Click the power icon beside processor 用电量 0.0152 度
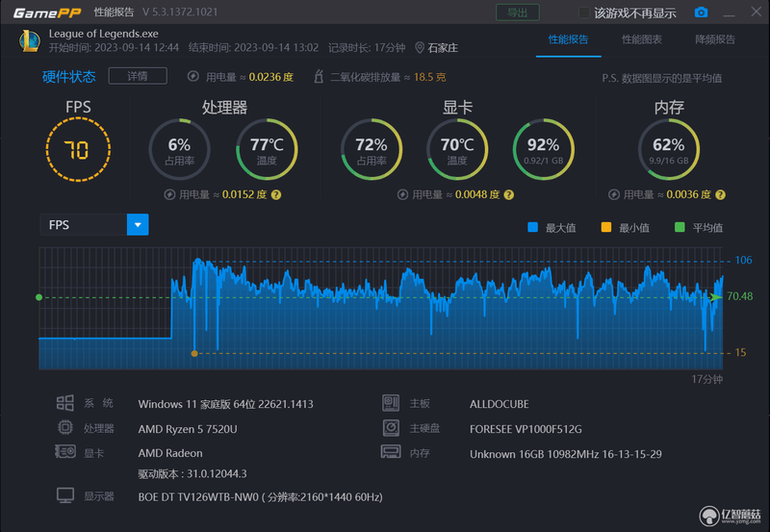Screen dimensions: 770x532 point(169,195)
